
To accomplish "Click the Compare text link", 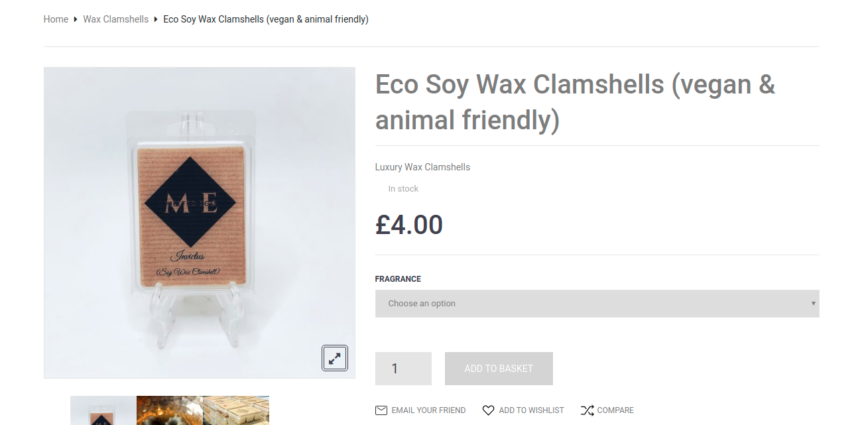I will (x=615, y=410).
